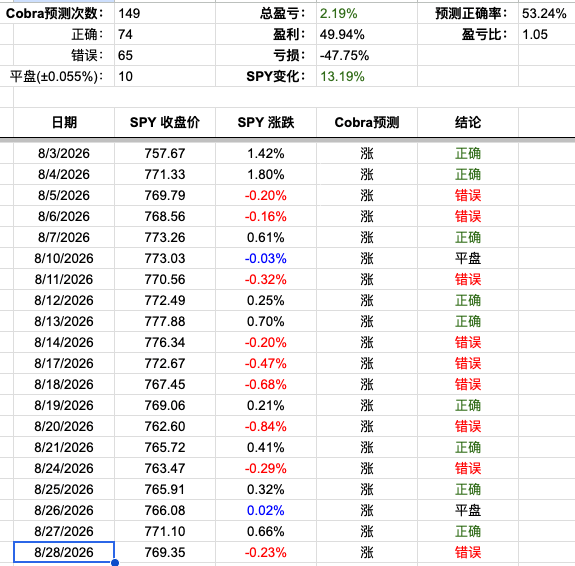This screenshot has height=566, width=575.
Task: Select closing price 771.10
Action: [165, 531]
